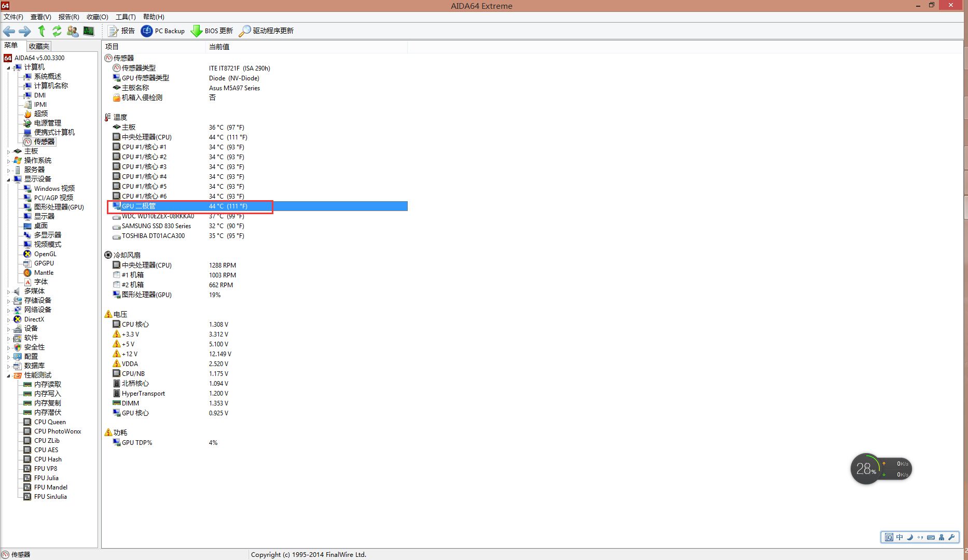Open the 电源管理 page
The image size is (968, 560).
(48, 123)
